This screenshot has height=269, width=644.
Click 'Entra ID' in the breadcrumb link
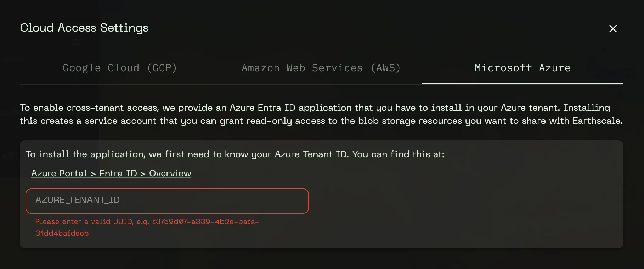click(118, 174)
